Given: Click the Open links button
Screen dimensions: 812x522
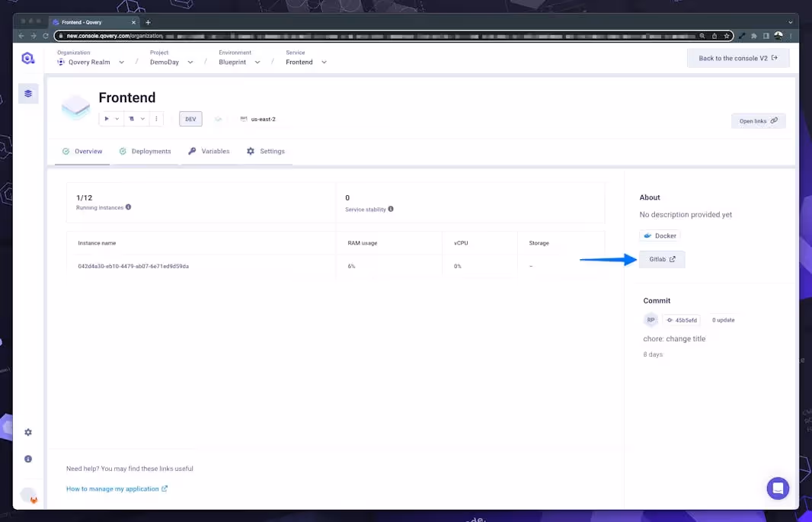Looking at the screenshot, I should [x=758, y=120].
